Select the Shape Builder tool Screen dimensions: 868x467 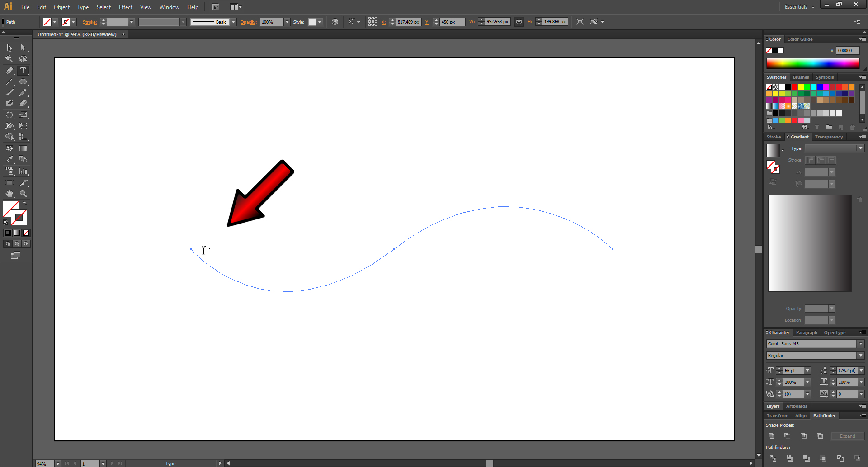9,137
